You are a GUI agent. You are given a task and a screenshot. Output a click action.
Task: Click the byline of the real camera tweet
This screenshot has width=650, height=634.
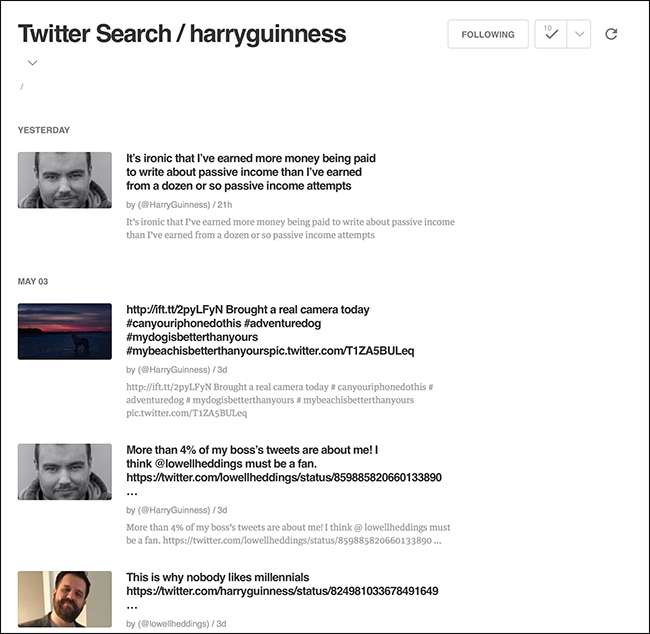click(x=177, y=370)
